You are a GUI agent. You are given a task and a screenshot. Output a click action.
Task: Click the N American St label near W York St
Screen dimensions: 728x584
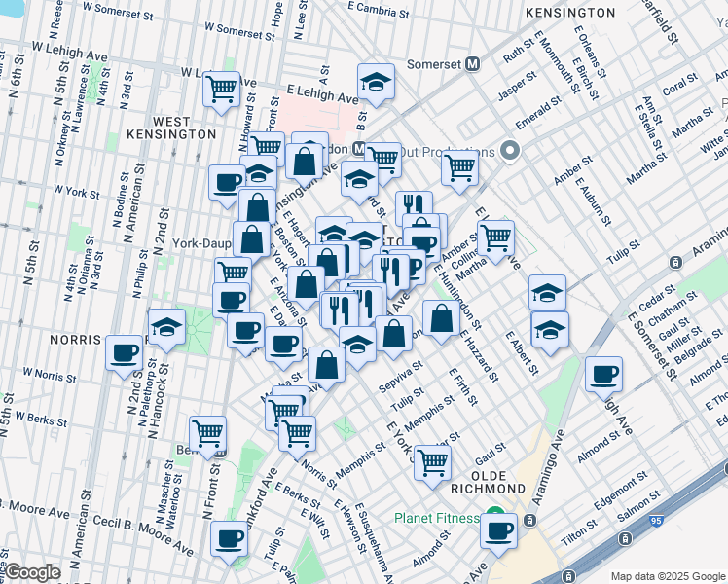pyautogui.click(x=133, y=202)
